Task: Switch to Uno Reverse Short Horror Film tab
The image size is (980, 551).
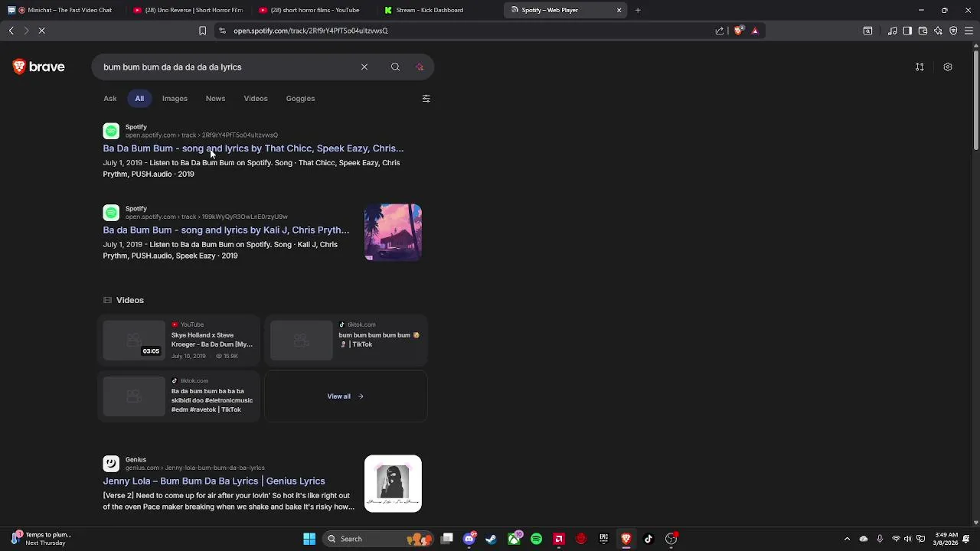Action: (x=188, y=10)
